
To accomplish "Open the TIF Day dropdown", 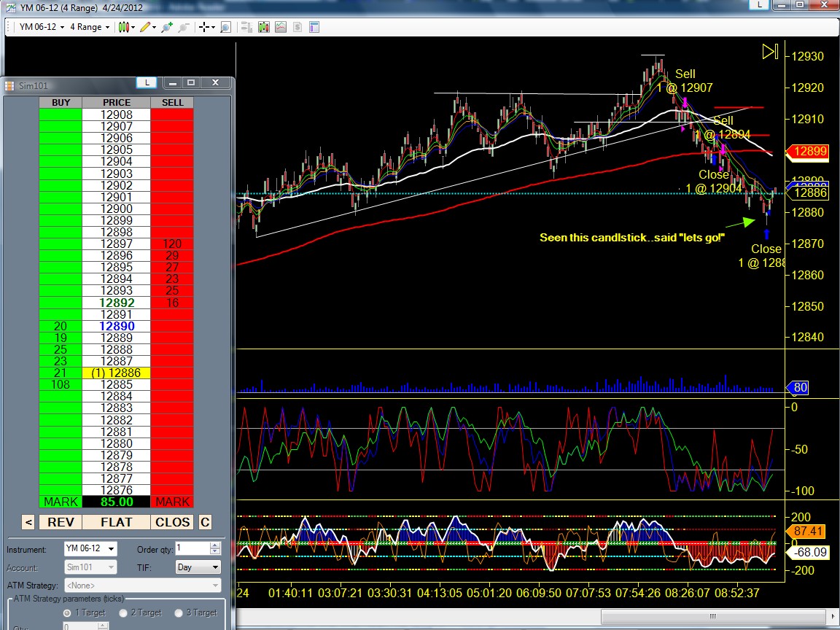I will click(x=198, y=567).
